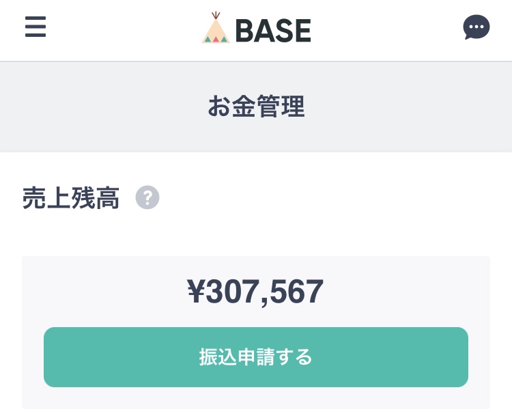Click the question mark help icon
Viewport: 512px width, 420px height.
147,198
